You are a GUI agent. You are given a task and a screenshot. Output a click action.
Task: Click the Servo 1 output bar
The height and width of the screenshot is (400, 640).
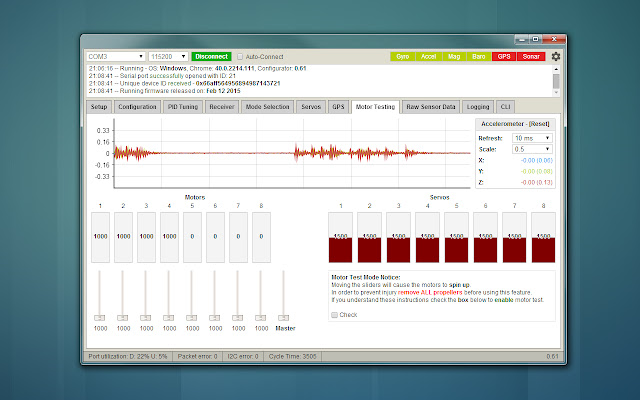pos(343,239)
